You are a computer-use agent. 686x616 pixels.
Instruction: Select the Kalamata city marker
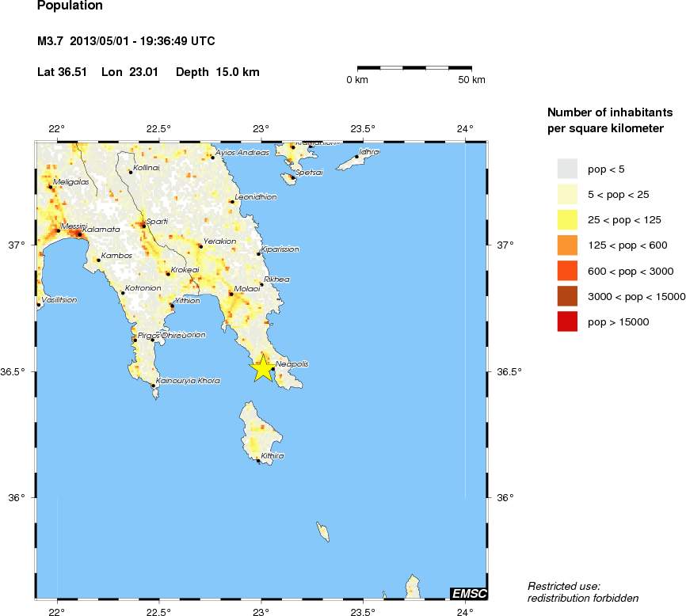point(79,234)
